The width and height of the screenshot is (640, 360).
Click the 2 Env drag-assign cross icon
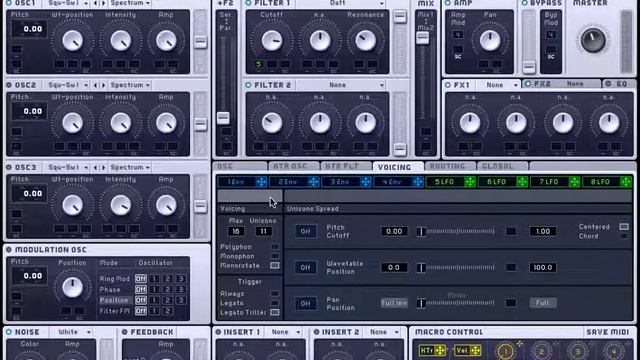point(313,182)
